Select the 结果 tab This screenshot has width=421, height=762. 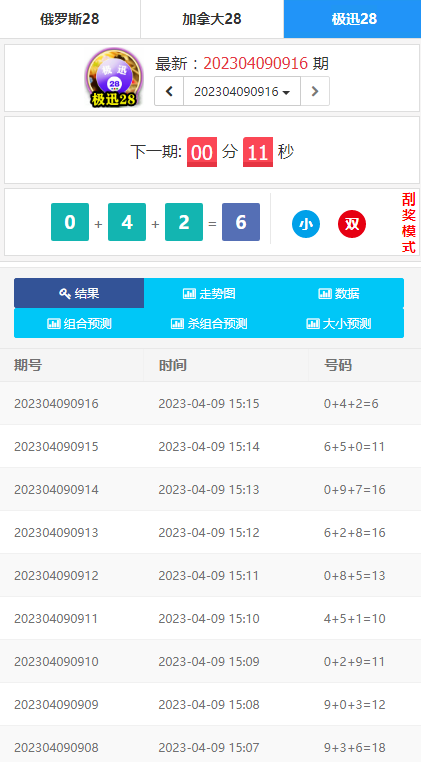[79, 293]
